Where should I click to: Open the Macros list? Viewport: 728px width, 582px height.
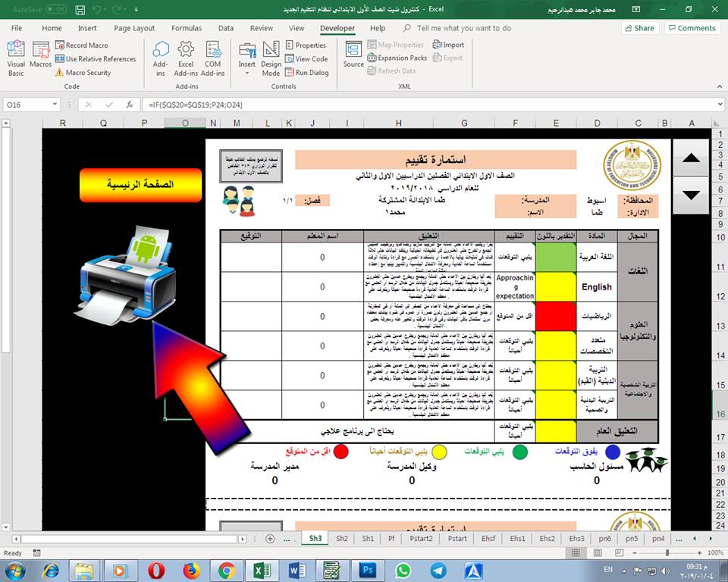point(40,55)
